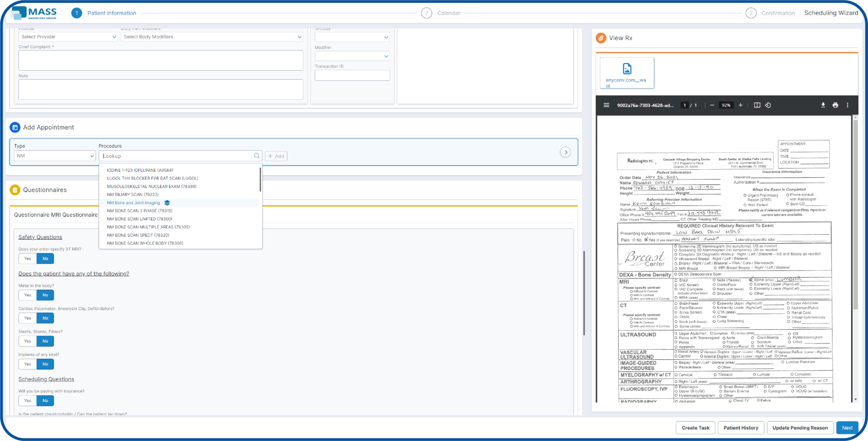
Task: Zoom in the Rx document
Action: [x=740, y=105]
